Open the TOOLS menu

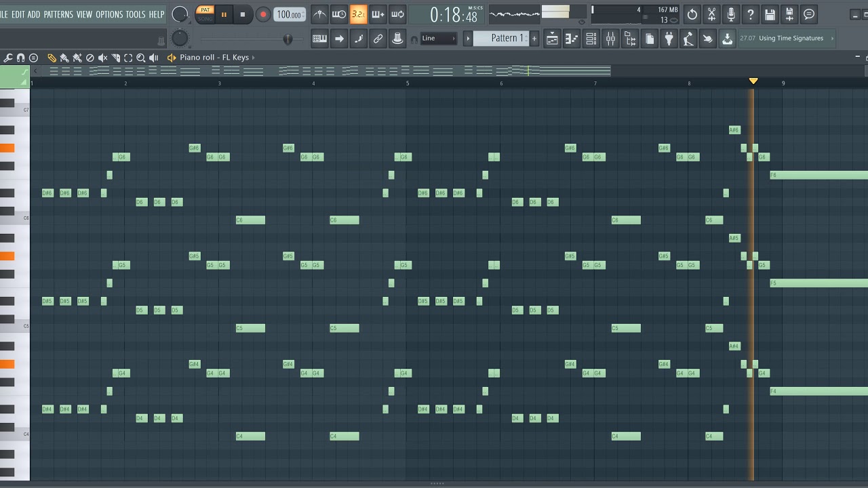(136, 14)
